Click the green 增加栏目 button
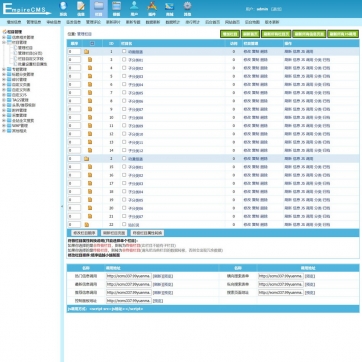This screenshot has height=362, width=362. 230,34
